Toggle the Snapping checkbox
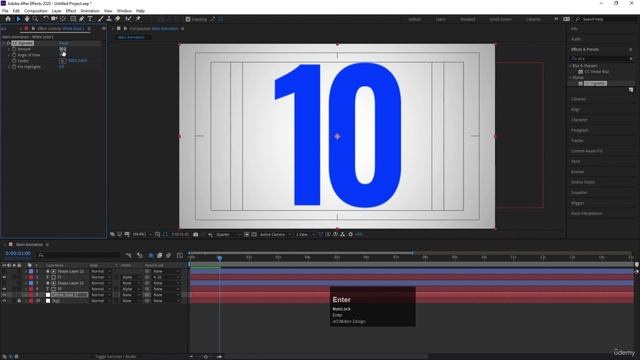 pyautogui.click(x=188, y=19)
